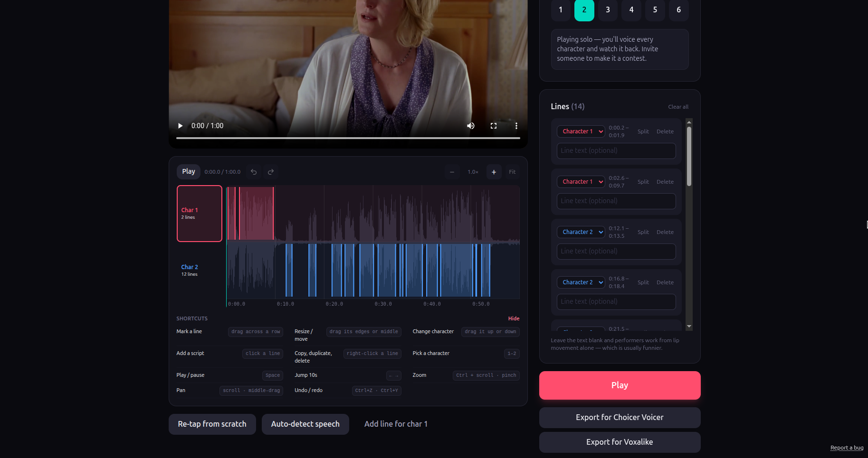Run Auto-detect speech
Viewport: 868px width, 458px height.
point(305,424)
